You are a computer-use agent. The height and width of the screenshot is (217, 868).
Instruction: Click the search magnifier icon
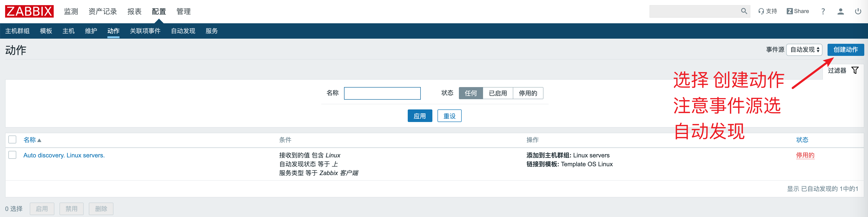[x=744, y=11]
